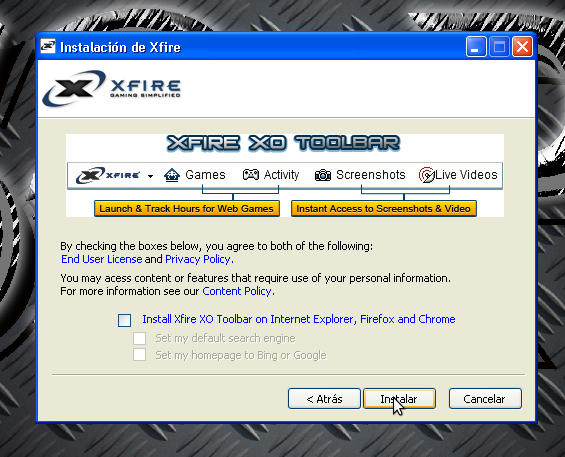The width and height of the screenshot is (565, 457).
Task: Click the Cancelar button
Action: pyautogui.click(x=485, y=399)
